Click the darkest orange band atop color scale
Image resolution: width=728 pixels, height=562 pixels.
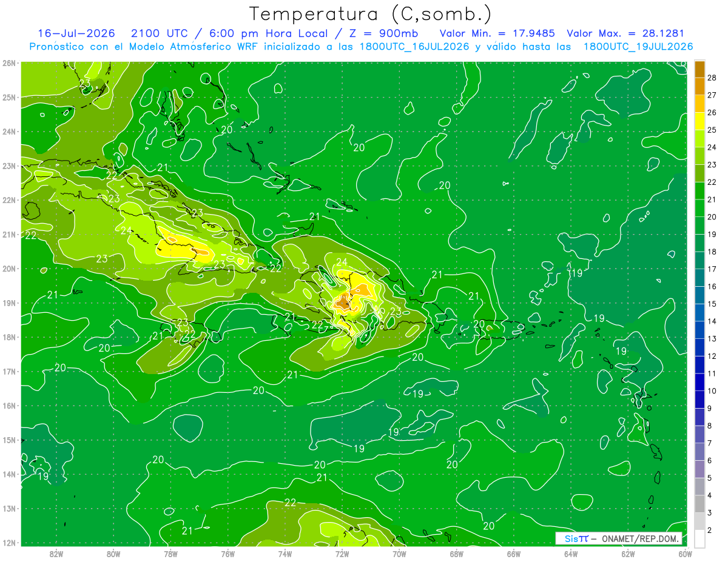point(699,69)
